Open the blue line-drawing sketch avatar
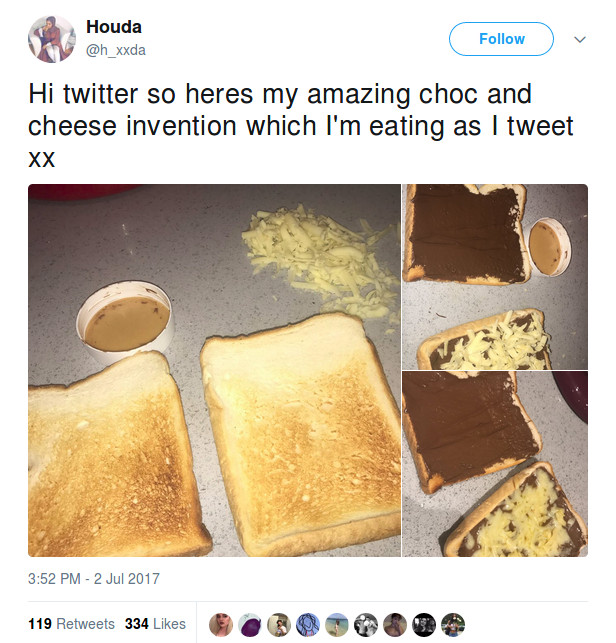The width and height of the screenshot is (616, 643). click(x=308, y=625)
